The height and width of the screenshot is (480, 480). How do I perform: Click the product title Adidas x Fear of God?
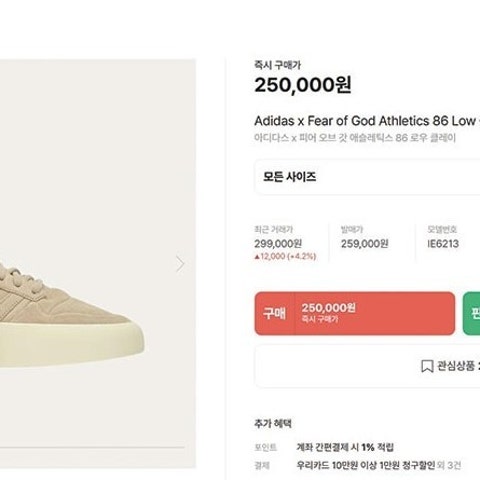pyautogui.click(x=367, y=121)
